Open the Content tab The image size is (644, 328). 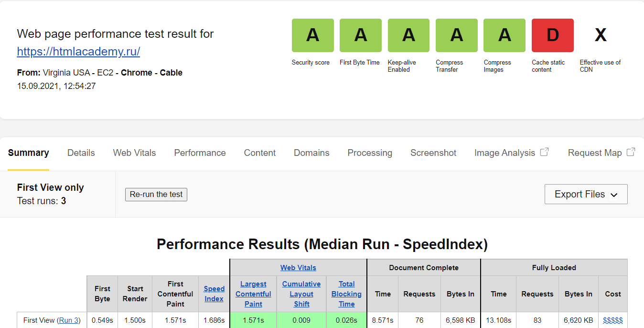coord(260,153)
